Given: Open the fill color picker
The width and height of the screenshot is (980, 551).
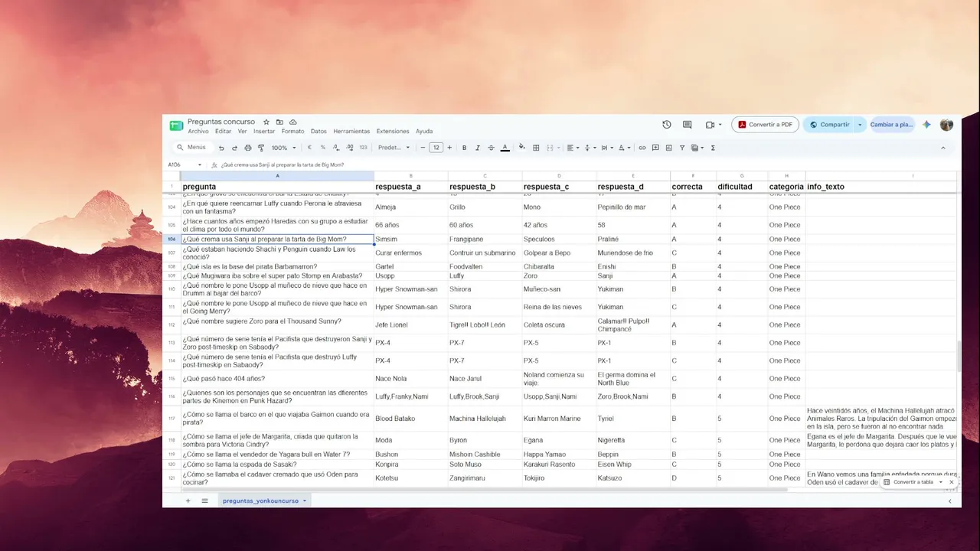Looking at the screenshot, I should click(522, 148).
